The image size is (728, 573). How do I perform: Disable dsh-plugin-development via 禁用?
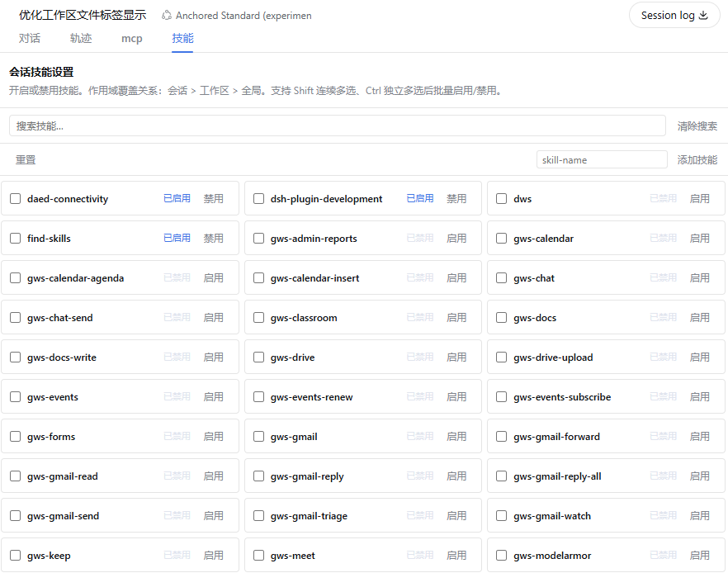456,199
